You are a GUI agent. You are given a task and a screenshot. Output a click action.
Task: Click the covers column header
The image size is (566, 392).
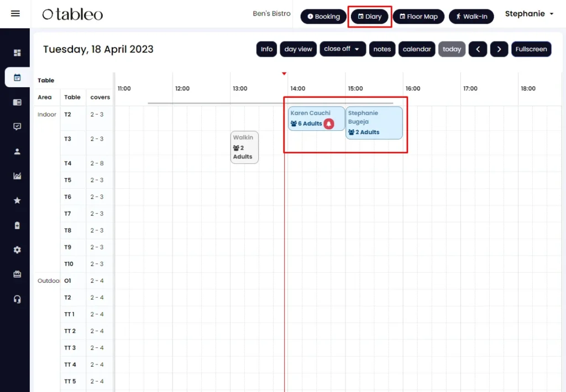[100, 97]
